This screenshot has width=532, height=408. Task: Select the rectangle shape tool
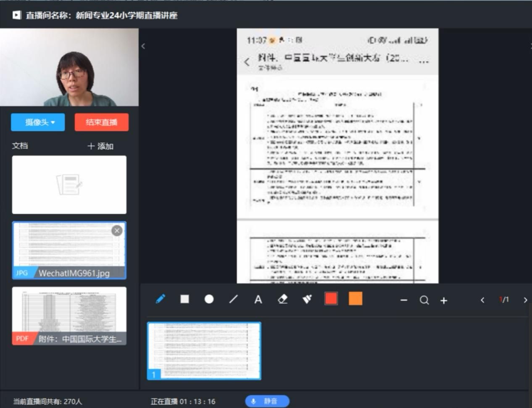tap(184, 299)
